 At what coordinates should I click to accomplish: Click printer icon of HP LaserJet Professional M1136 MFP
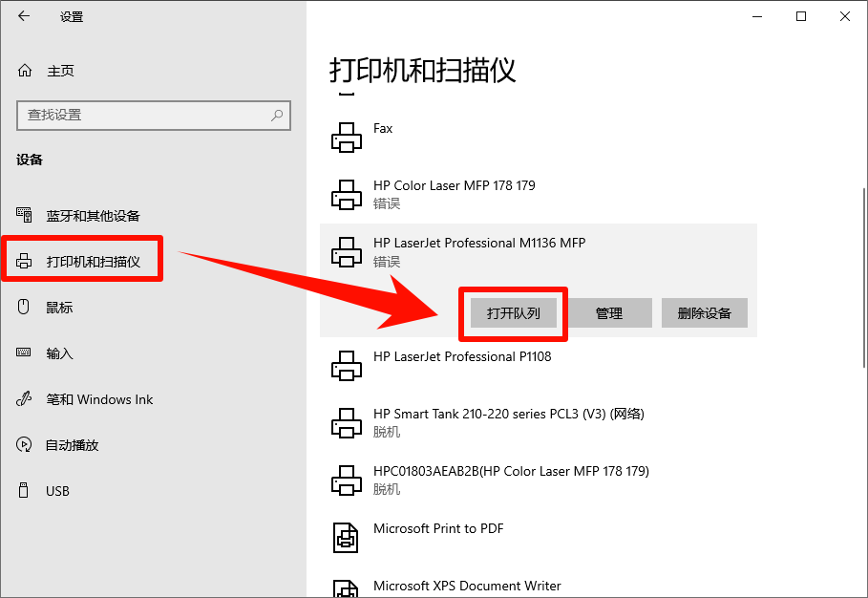(x=347, y=252)
